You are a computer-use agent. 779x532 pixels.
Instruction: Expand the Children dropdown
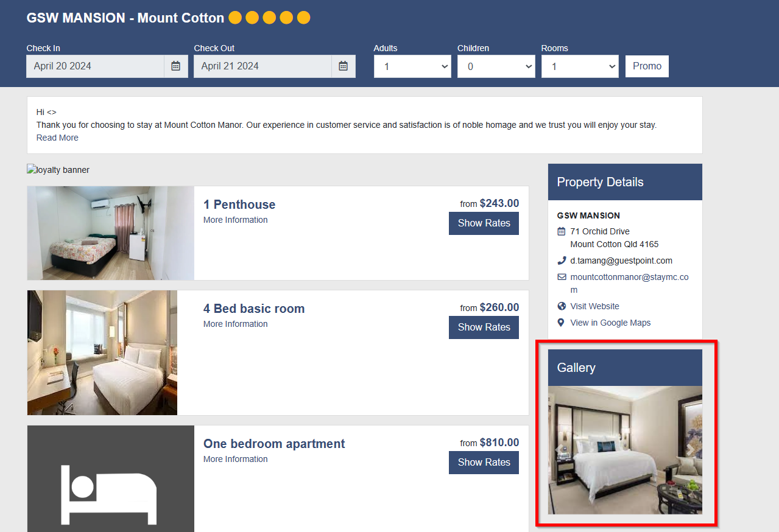pos(496,66)
